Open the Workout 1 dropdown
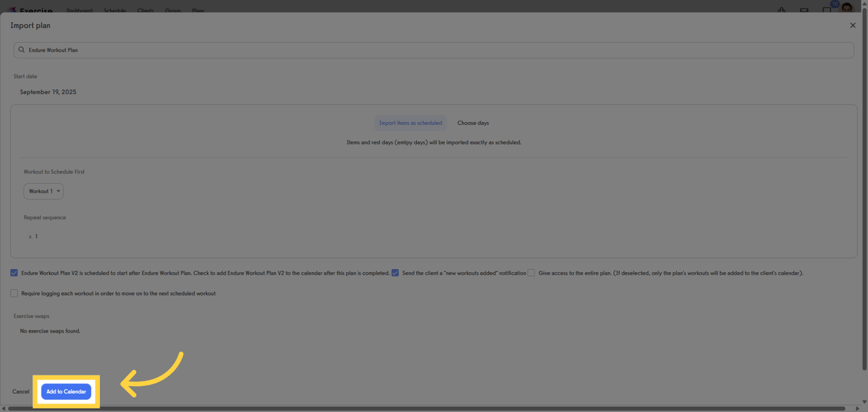The height and width of the screenshot is (412, 868). [x=43, y=191]
